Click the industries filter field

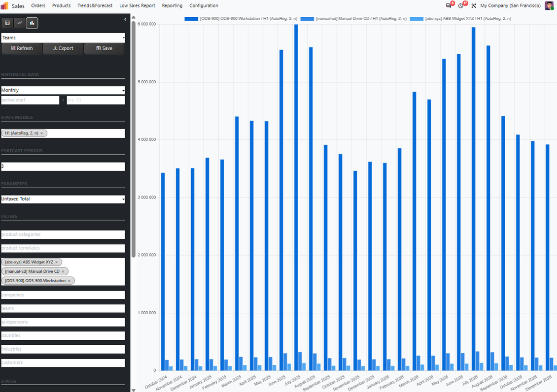(63, 349)
